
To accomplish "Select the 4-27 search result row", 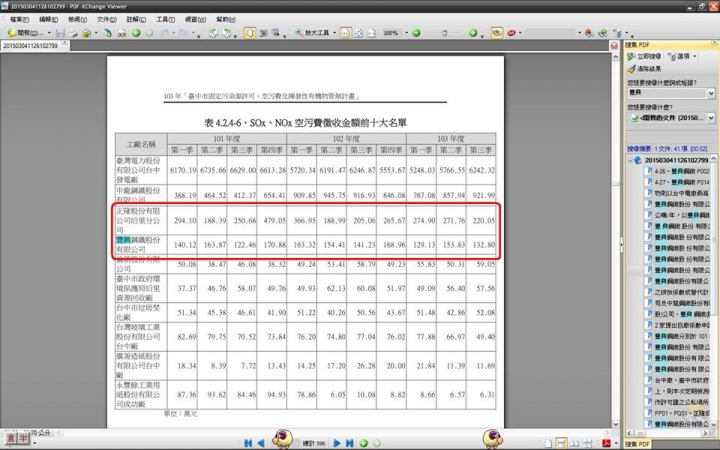I will 678,182.
